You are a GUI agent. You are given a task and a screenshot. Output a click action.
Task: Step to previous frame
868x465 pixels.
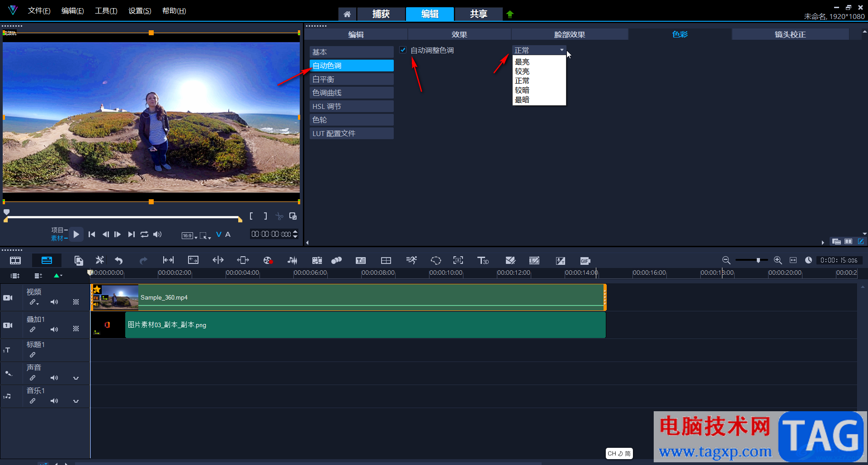(105, 234)
